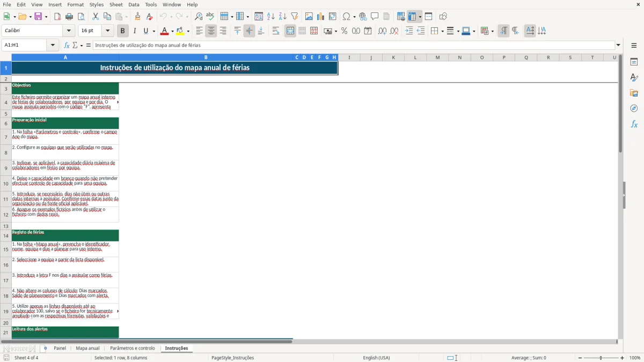Image resolution: width=644 pixels, height=362 pixels.
Task: Open the Insert Chart tool
Action: point(321,17)
